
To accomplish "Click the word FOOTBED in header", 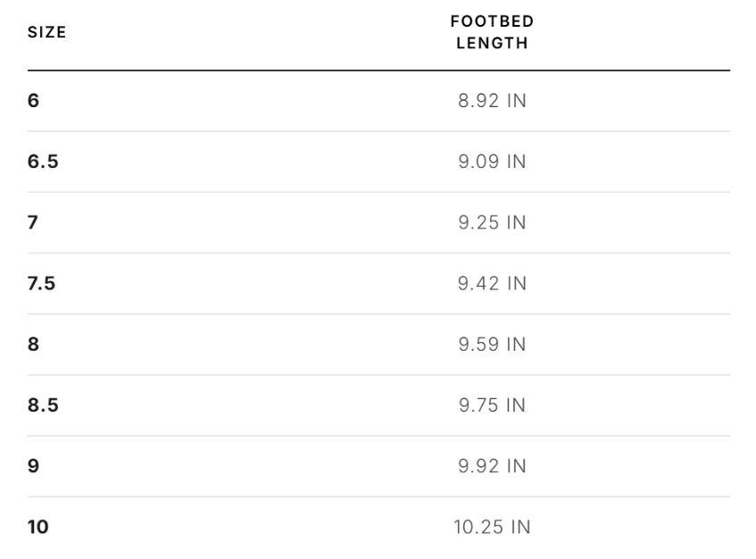I will [492, 21].
